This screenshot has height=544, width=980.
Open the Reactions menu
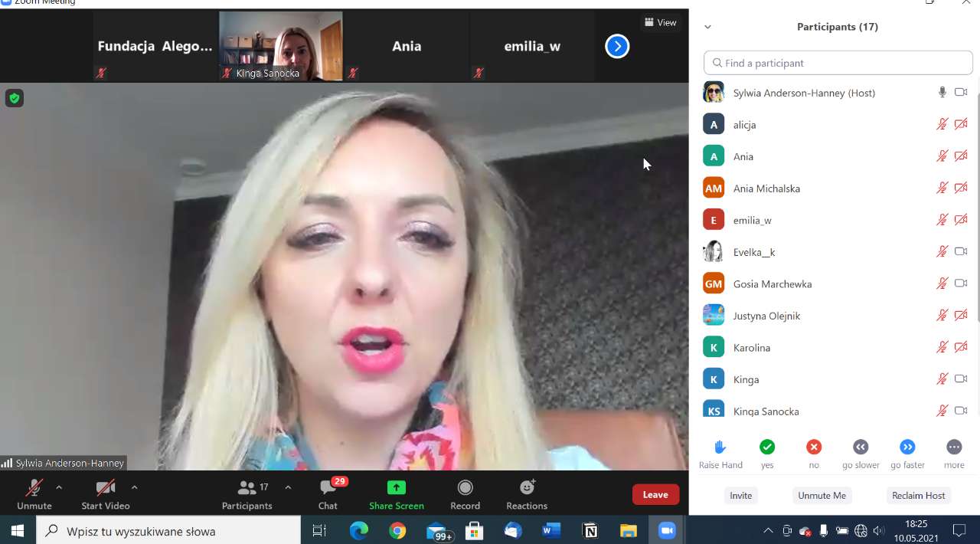pos(527,488)
